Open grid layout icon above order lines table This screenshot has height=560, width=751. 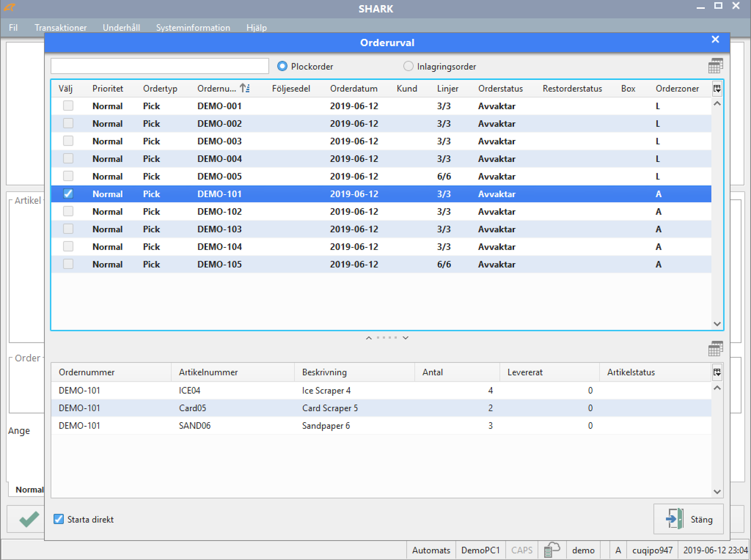coord(715,348)
